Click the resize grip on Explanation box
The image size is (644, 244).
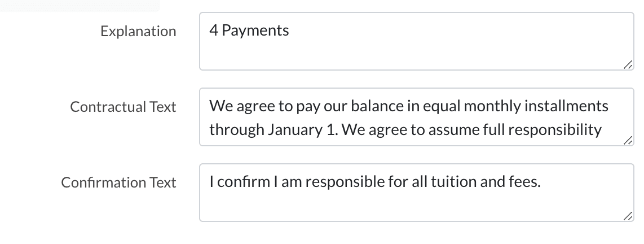pos(628,66)
